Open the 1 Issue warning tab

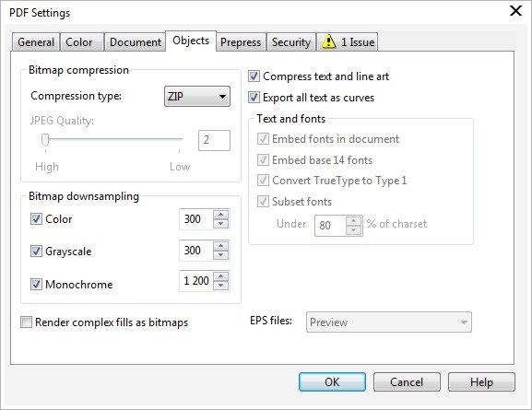[347, 42]
